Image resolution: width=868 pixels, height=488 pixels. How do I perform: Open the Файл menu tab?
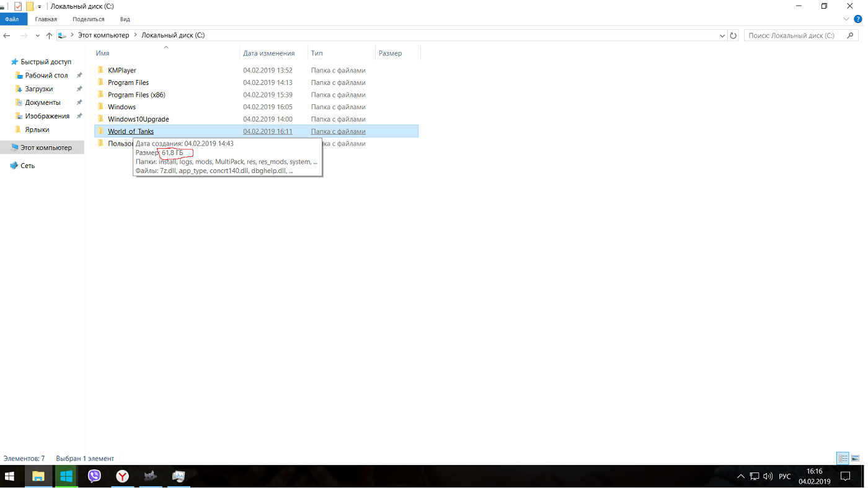click(x=12, y=19)
